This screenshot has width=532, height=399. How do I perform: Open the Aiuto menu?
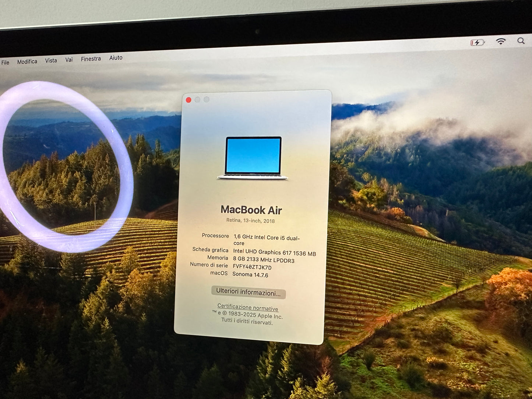tap(116, 58)
